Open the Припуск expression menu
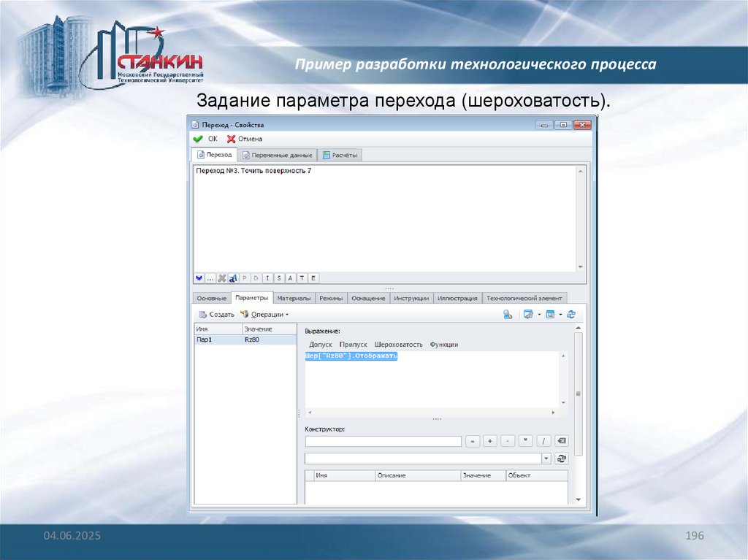The image size is (748, 560). point(353,345)
